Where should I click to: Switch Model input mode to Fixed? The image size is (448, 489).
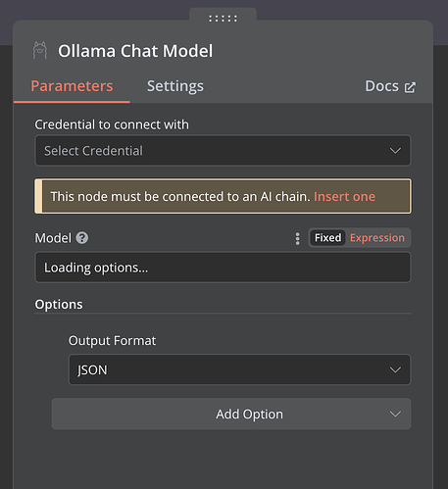(x=327, y=238)
